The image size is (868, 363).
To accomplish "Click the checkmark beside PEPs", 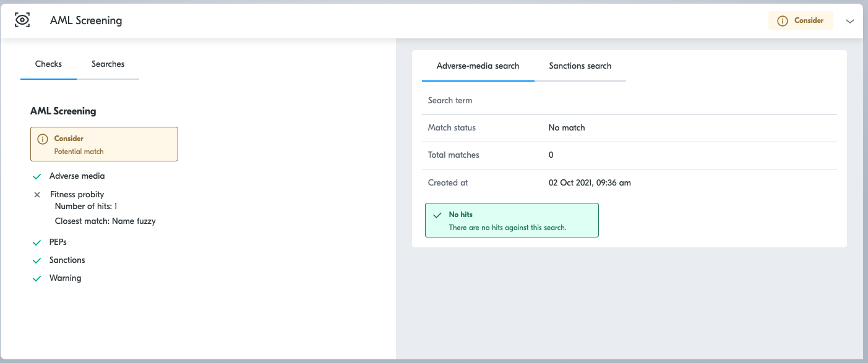I will (37, 243).
